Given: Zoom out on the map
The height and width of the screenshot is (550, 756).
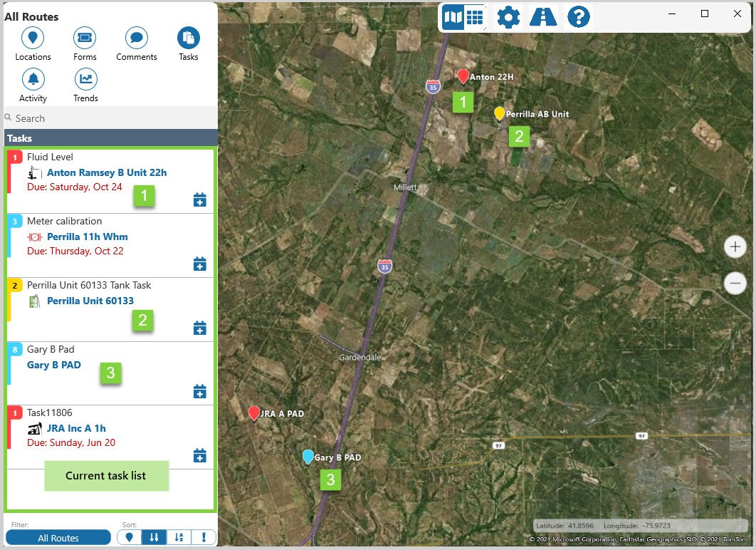Looking at the screenshot, I should pos(735,283).
